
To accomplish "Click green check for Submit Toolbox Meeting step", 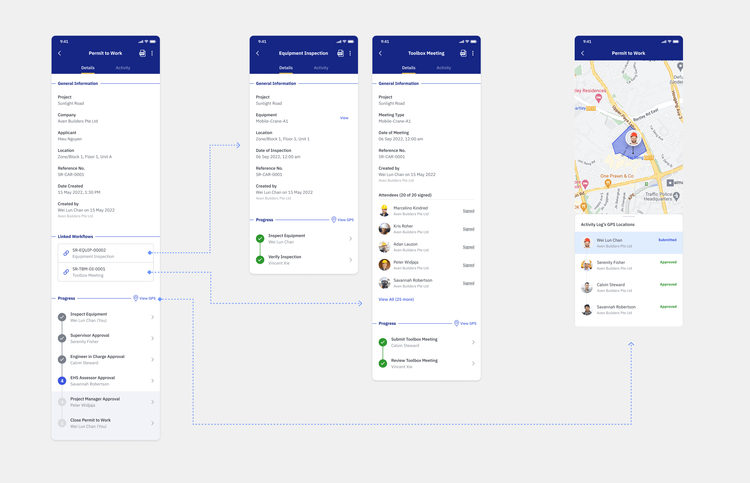I will [383, 342].
